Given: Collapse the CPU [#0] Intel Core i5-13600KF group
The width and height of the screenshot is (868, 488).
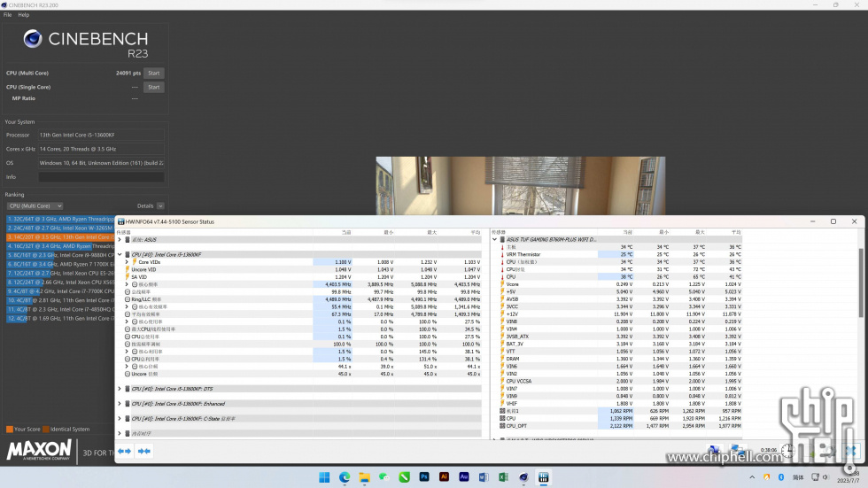Looking at the screenshot, I should [120, 254].
